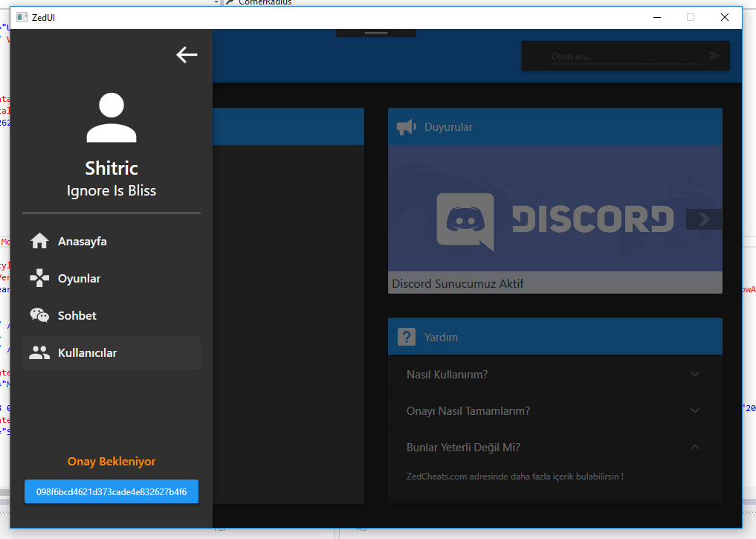Image resolution: width=756 pixels, height=539 pixels.
Task: Click the hash key button 098f6bcd…
Action: click(112, 491)
